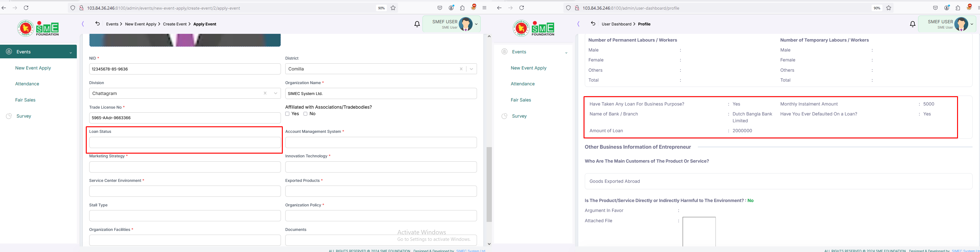Click back arrow in right browser window
This screenshot has height=252, width=980.
click(x=500, y=8)
